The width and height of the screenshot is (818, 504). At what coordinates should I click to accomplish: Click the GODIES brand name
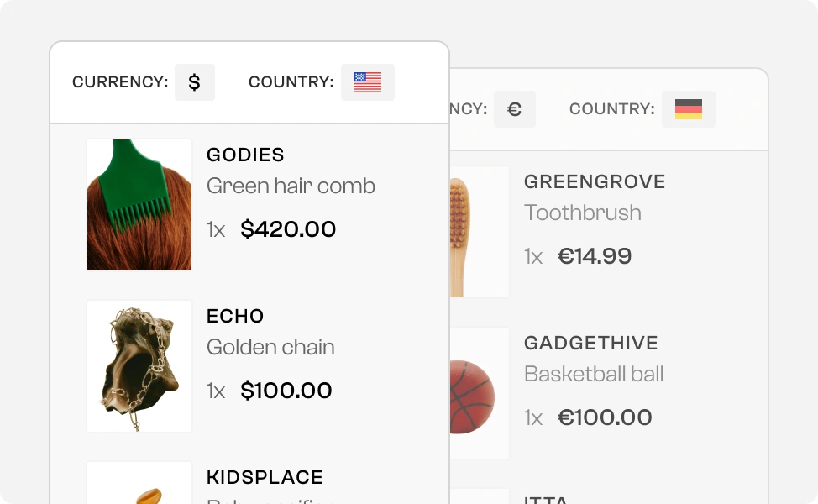pyautogui.click(x=245, y=155)
